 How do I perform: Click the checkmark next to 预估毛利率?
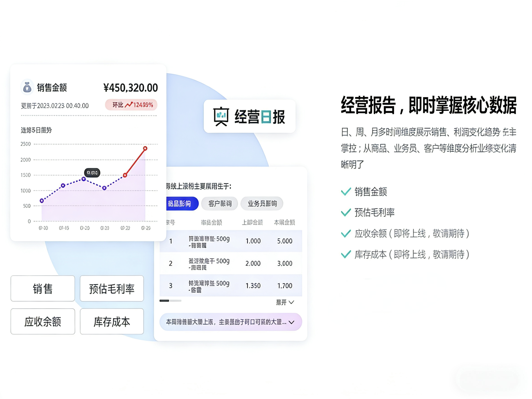tap(346, 212)
